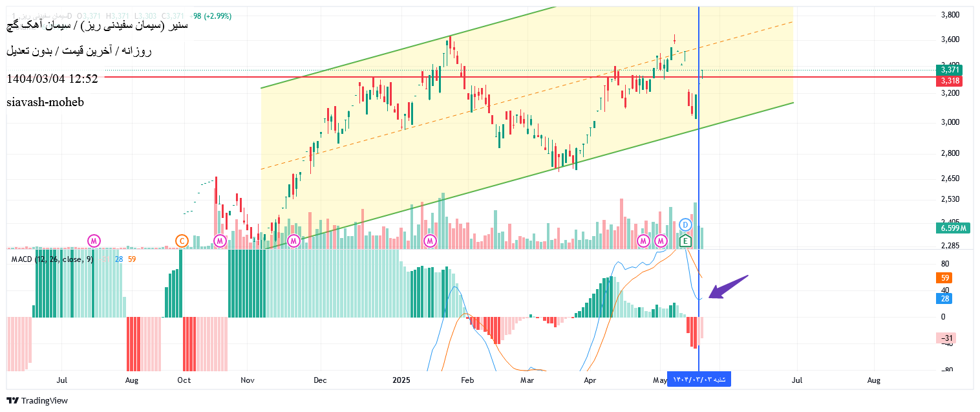This screenshot has width=980, height=412.
Task: Click the Dec label on the time axis
Action: pyautogui.click(x=320, y=380)
